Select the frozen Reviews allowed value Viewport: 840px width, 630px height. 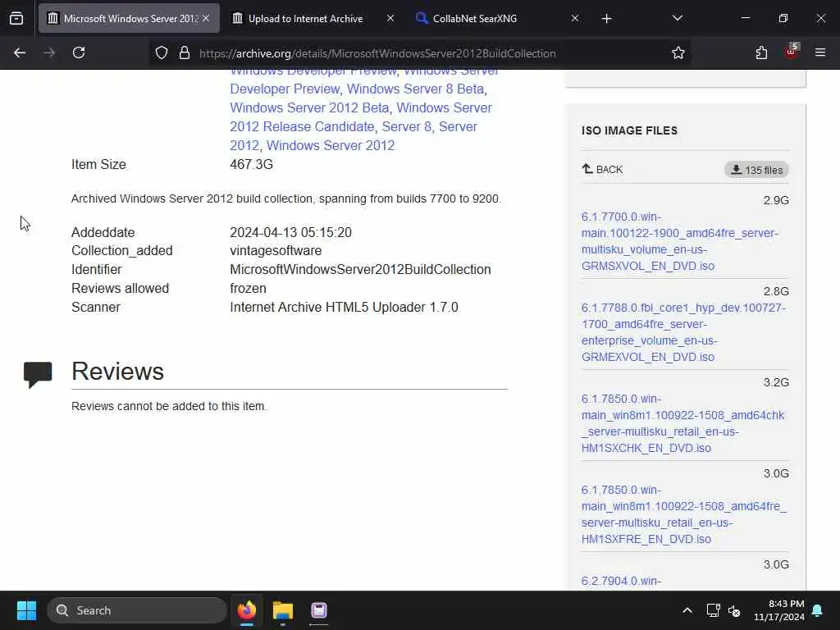tap(248, 288)
